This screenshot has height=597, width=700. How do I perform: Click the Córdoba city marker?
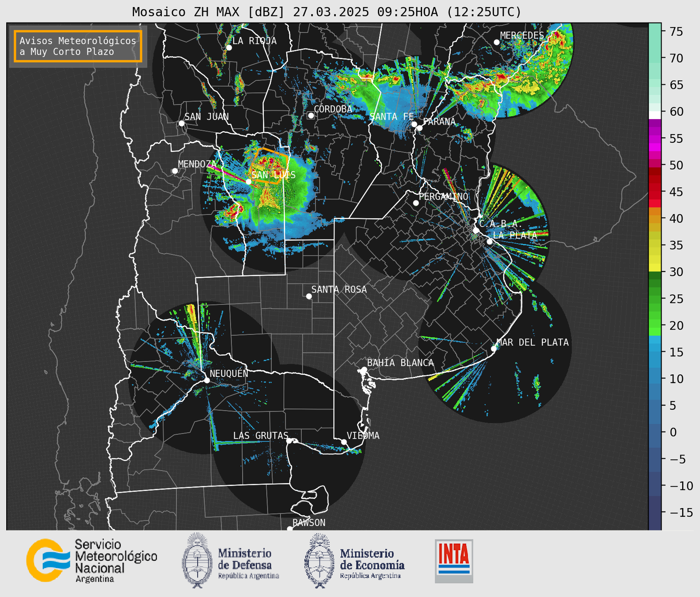311,115
